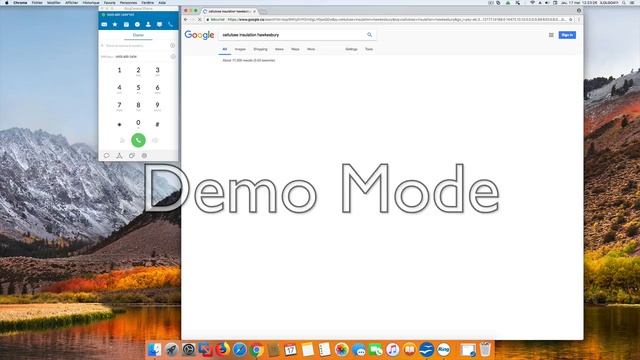Screen dimensions: 640x360
Task: Click the magnifier search icon in Google
Action: click(x=369, y=35)
